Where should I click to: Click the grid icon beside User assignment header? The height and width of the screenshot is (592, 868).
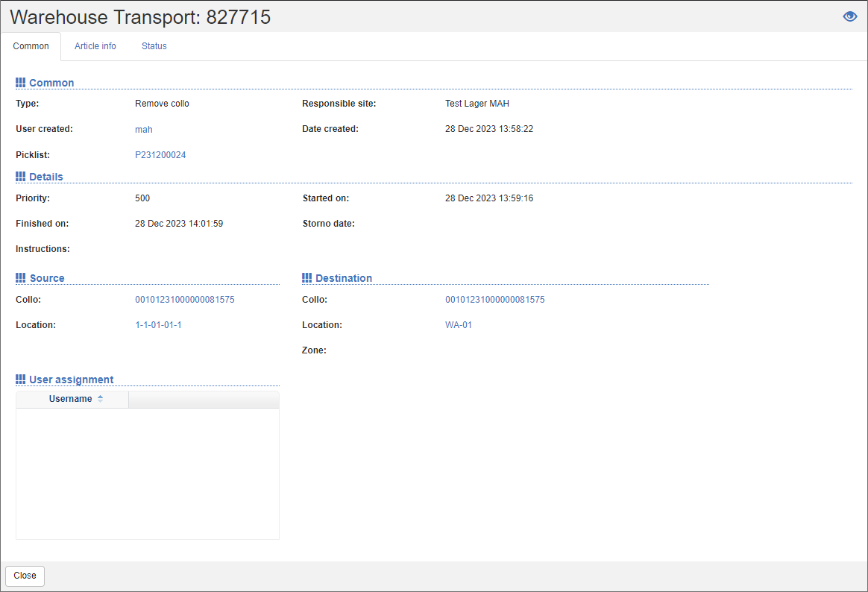[x=21, y=379]
